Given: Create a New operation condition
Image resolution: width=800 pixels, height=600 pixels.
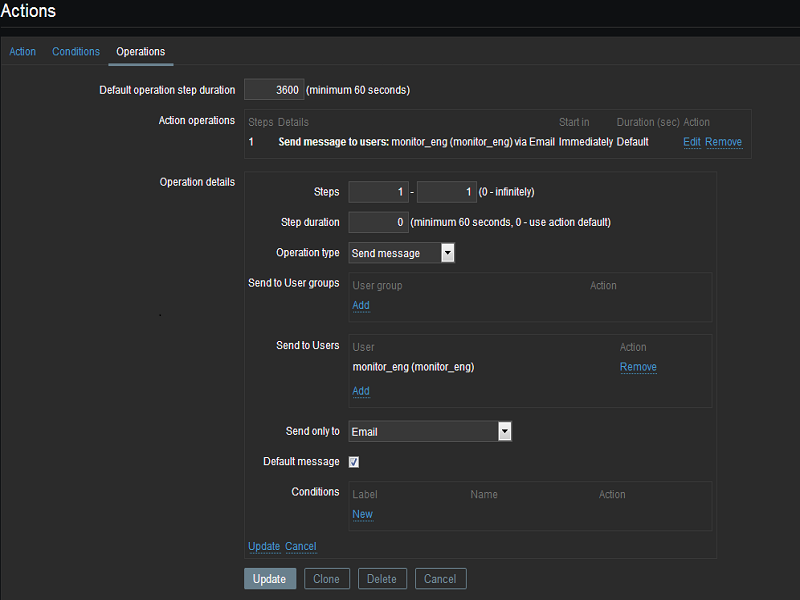Looking at the screenshot, I should pyautogui.click(x=362, y=514).
